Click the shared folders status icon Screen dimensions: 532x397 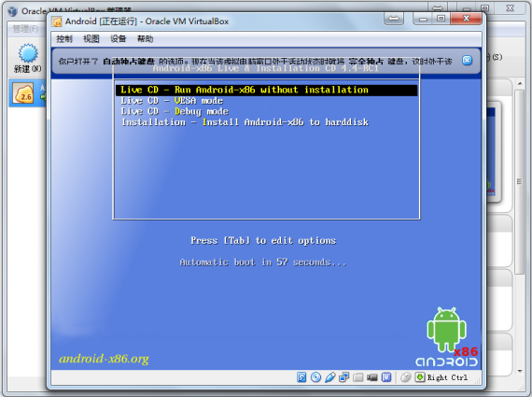pyautogui.click(x=358, y=377)
